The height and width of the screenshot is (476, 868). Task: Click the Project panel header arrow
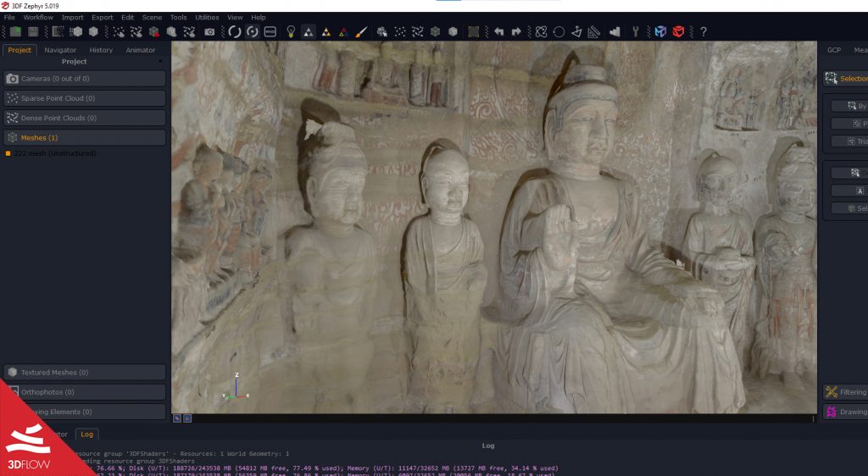[x=160, y=61]
